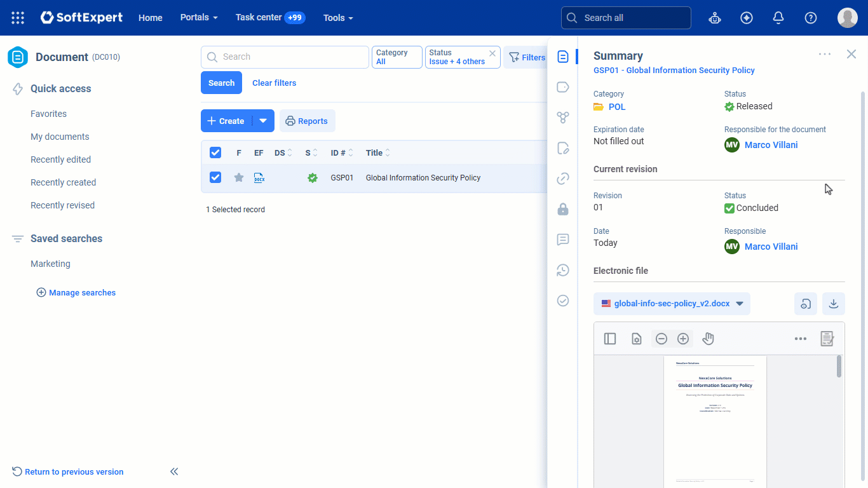Open the Summary panel icon
Viewport: 868px width, 488px height.
562,57
